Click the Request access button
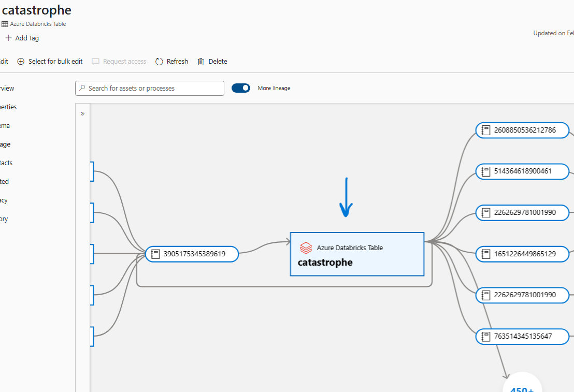The width and height of the screenshot is (574, 392). 119,62
